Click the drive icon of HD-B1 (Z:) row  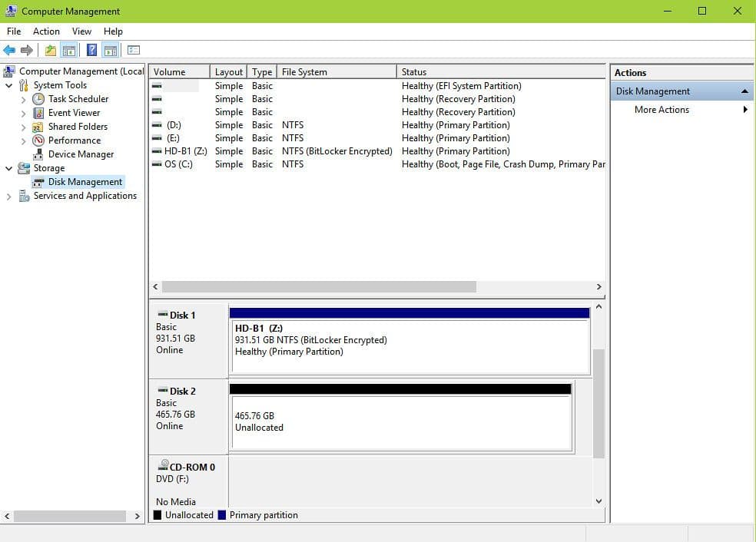pyautogui.click(x=157, y=151)
